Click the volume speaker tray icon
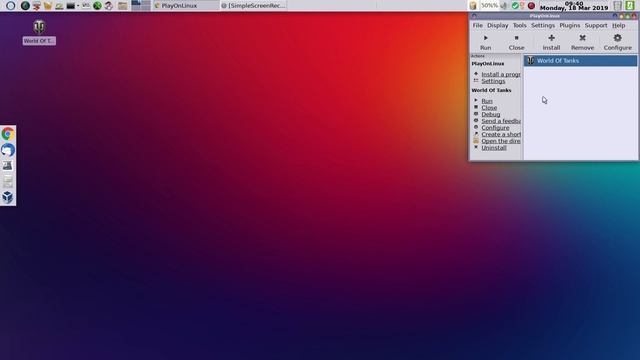 (504, 6)
